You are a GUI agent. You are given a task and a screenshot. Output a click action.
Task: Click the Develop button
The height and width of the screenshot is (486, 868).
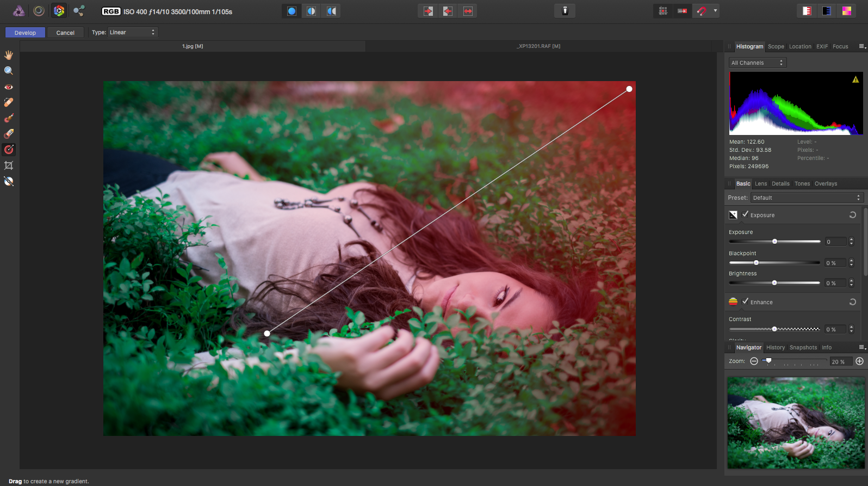[25, 33]
